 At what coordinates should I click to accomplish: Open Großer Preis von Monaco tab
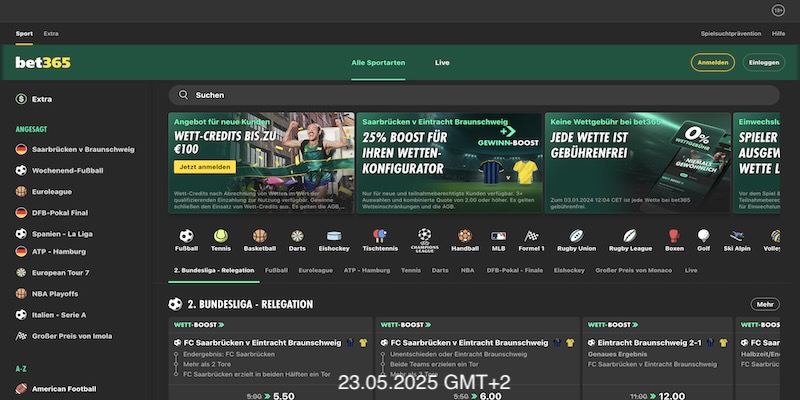[634, 270]
